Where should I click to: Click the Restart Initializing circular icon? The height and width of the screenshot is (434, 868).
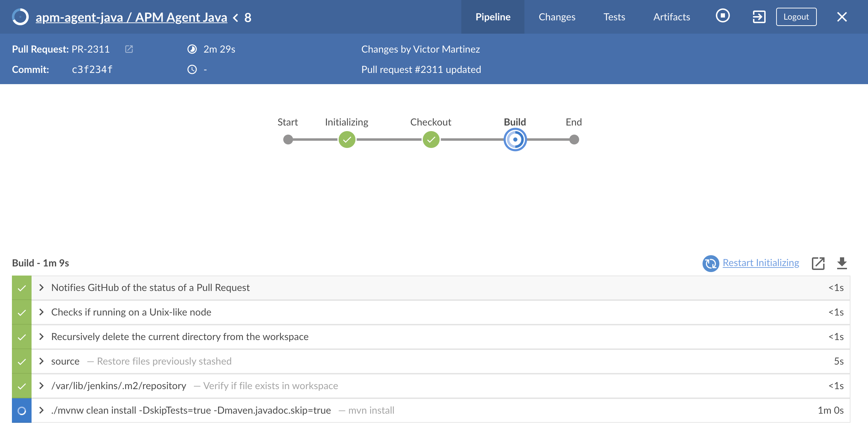coord(711,263)
